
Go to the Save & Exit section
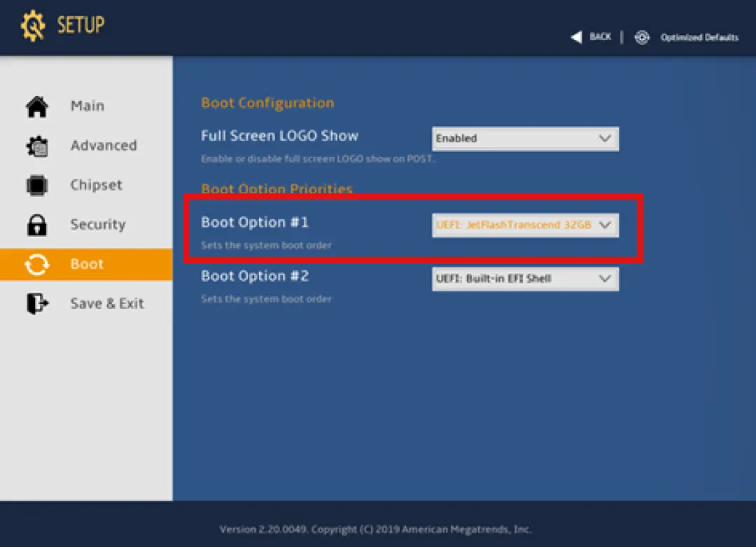click(107, 303)
